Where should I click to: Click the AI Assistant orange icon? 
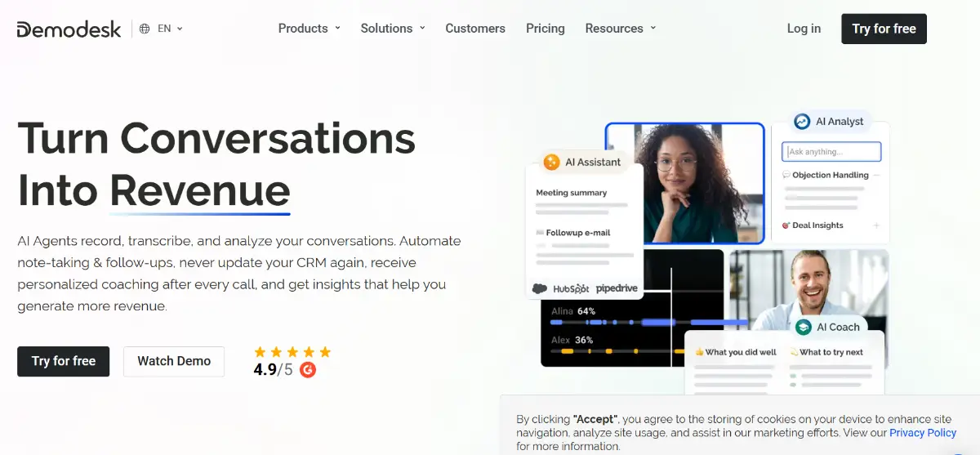[551, 162]
